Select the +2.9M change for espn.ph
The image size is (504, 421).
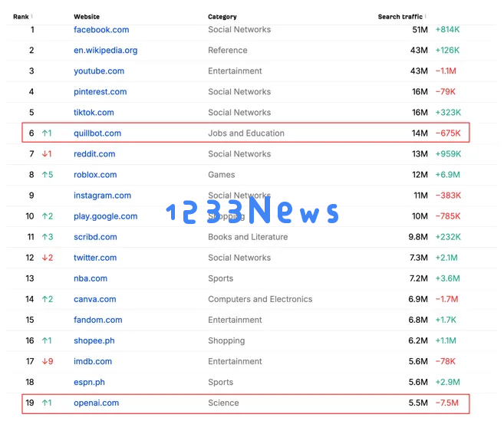448,382
